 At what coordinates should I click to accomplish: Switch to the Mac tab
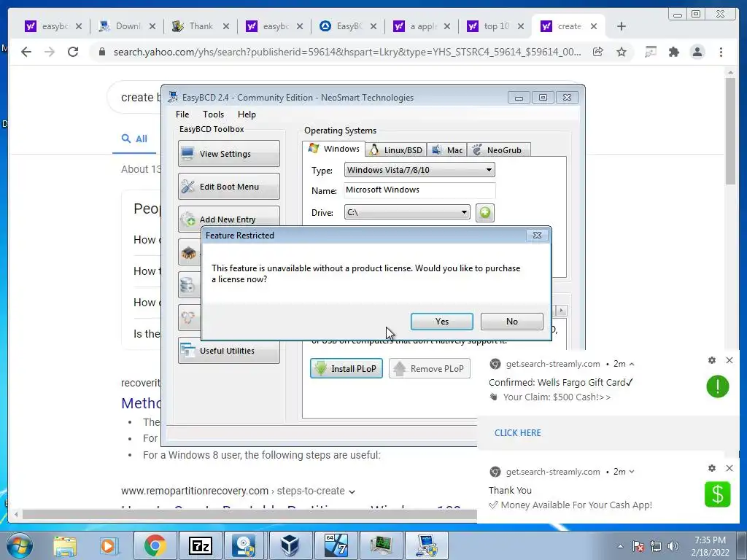(447, 150)
